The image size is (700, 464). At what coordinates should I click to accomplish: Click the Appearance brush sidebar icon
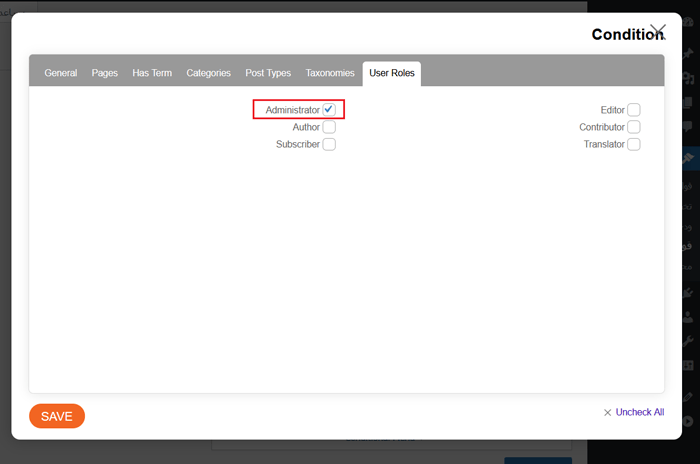pyautogui.click(x=688, y=293)
